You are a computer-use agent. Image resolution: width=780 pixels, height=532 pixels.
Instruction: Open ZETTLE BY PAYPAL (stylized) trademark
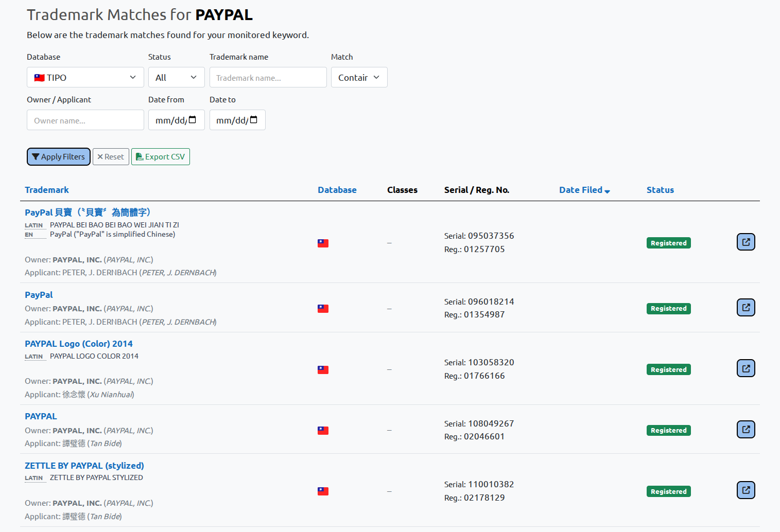(x=84, y=466)
